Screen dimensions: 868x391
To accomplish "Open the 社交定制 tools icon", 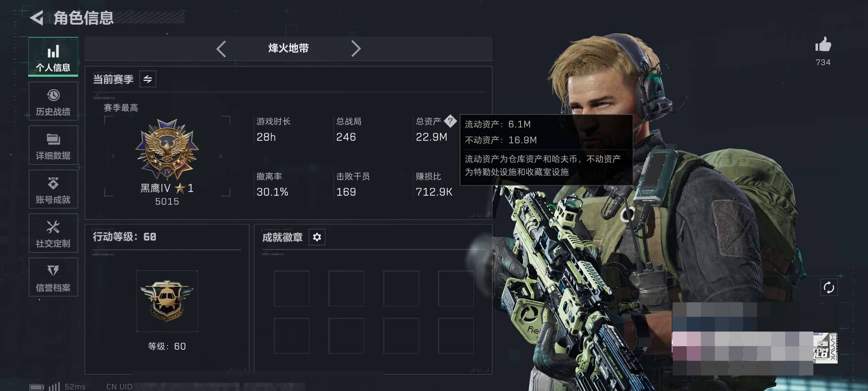I will (53, 227).
